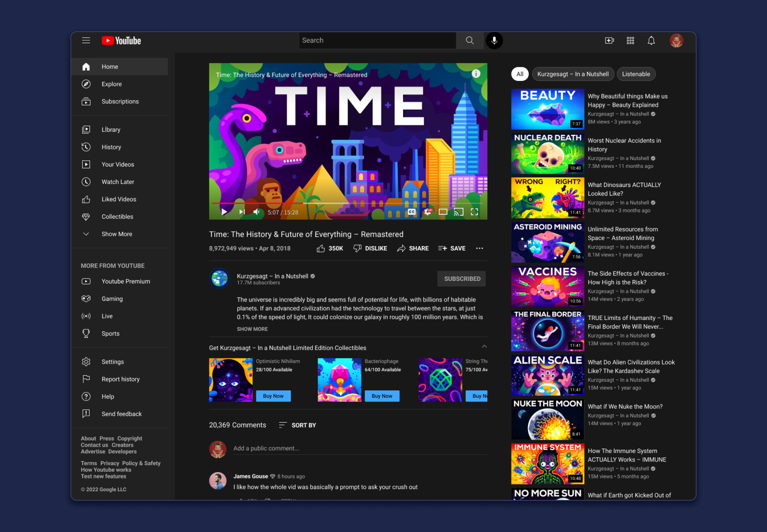Click Buy Now for Bacteriophage
Image resolution: width=767 pixels, height=532 pixels.
(x=382, y=396)
